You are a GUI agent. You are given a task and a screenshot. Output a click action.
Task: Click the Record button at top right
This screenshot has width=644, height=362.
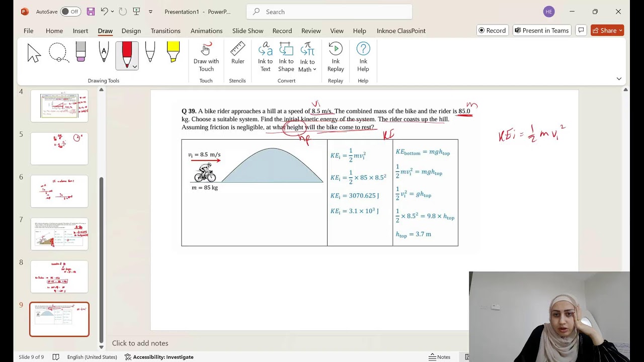tap(493, 30)
